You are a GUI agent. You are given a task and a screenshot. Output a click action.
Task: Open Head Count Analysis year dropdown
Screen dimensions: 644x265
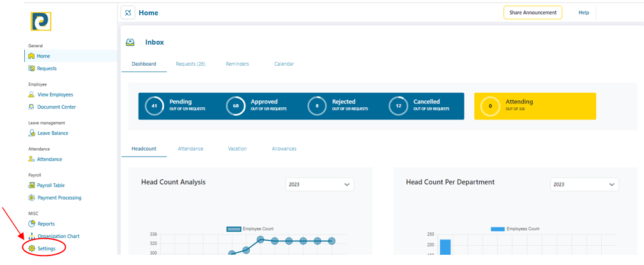(319, 185)
